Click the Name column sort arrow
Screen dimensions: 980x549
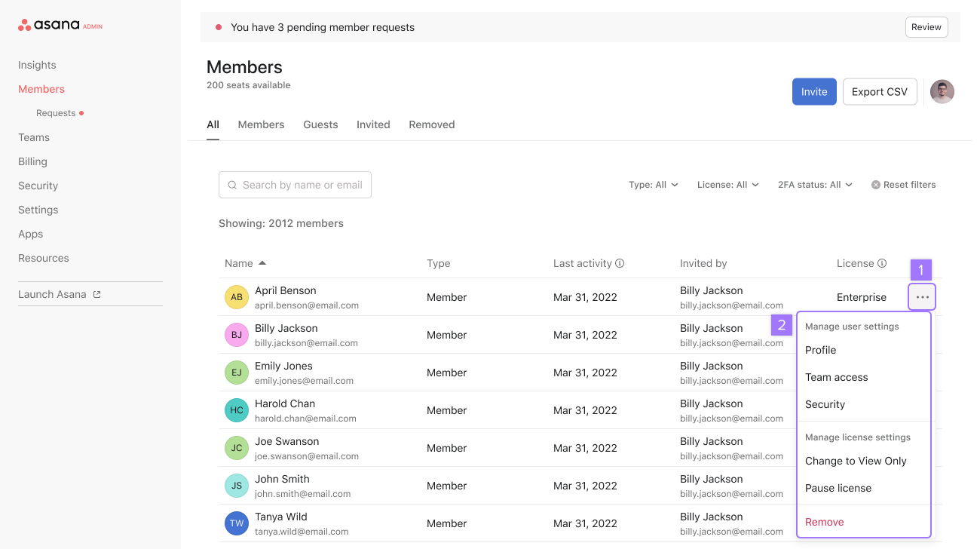tap(262, 262)
